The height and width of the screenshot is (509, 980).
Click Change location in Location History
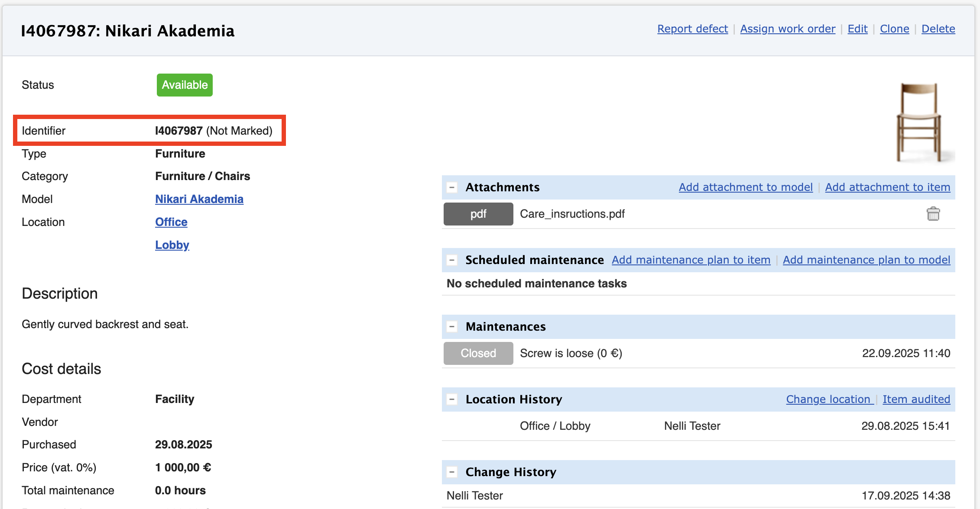[828, 399]
